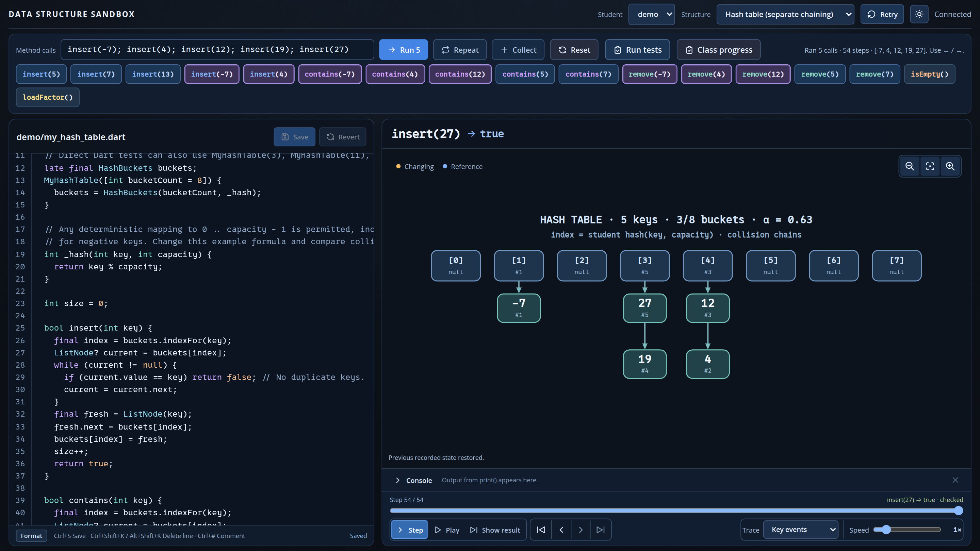Expand the Console chevron
Image resolution: width=980 pixels, height=551 pixels.
[397, 480]
